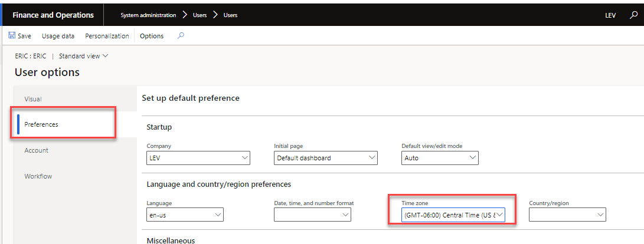Open the Date, time, and number format dropdown
The height and width of the screenshot is (244, 644).
tap(312, 215)
